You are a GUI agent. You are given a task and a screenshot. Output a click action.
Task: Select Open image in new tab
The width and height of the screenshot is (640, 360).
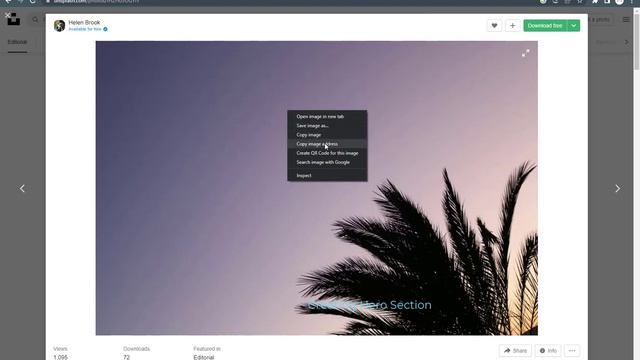[327, 116]
